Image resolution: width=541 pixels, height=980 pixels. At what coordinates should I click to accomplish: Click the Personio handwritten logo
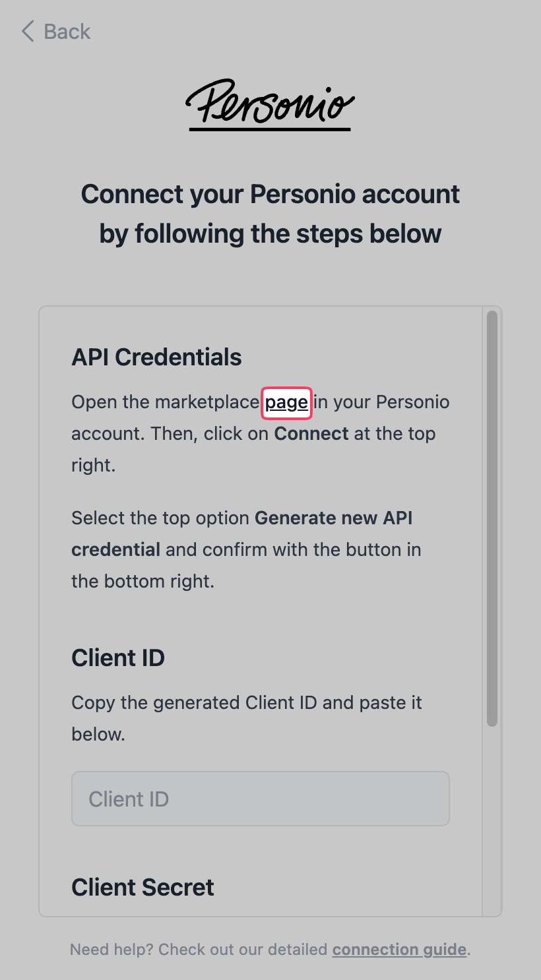[x=270, y=105]
